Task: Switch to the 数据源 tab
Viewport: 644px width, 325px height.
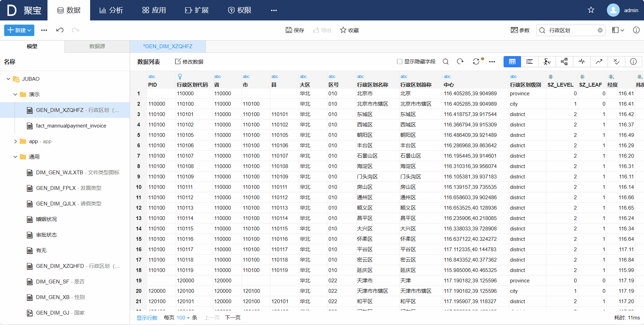Action: [97, 46]
